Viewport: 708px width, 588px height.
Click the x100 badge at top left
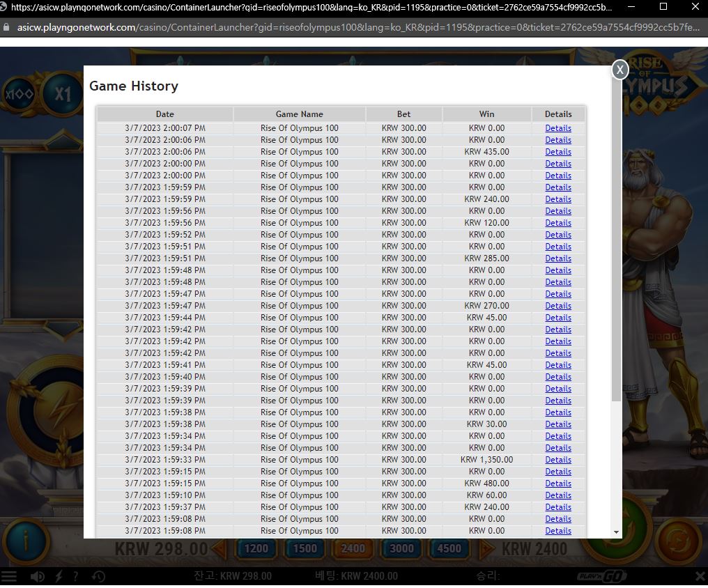[x=19, y=94]
